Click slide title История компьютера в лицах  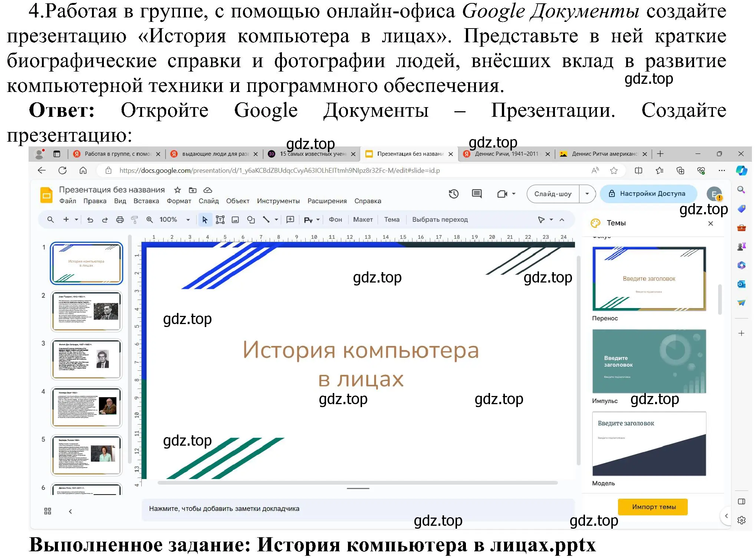(x=361, y=364)
